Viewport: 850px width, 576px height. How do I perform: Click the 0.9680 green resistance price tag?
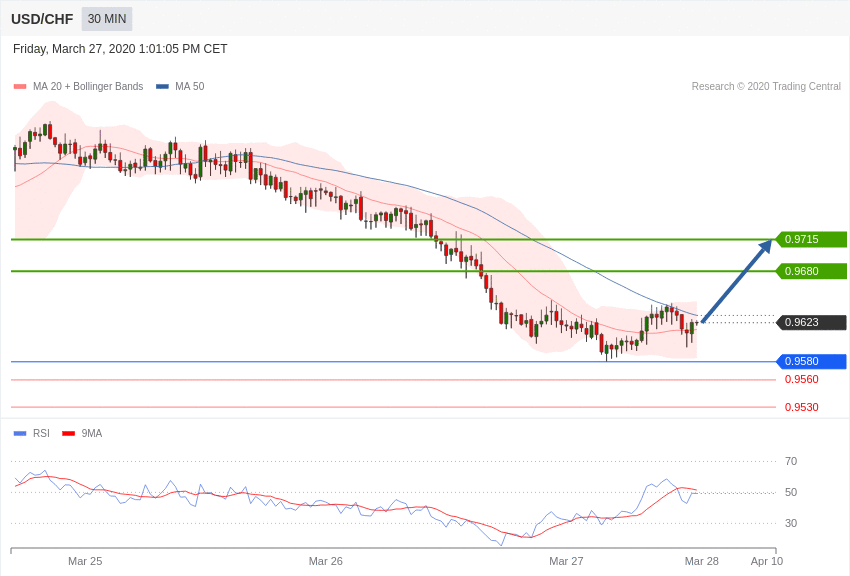811,271
